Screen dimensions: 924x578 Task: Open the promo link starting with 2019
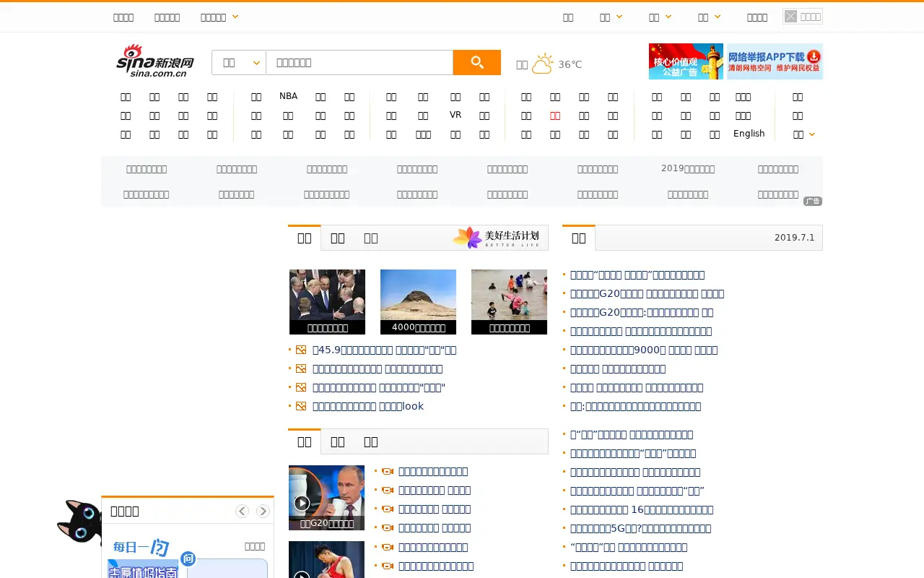tap(688, 168)
